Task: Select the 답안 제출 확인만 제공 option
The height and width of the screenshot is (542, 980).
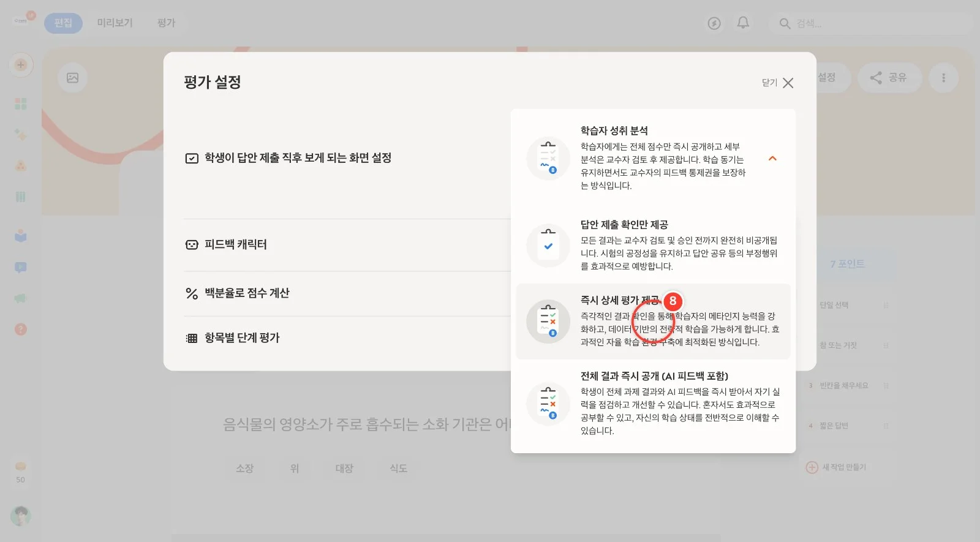Action: [653, 246]
